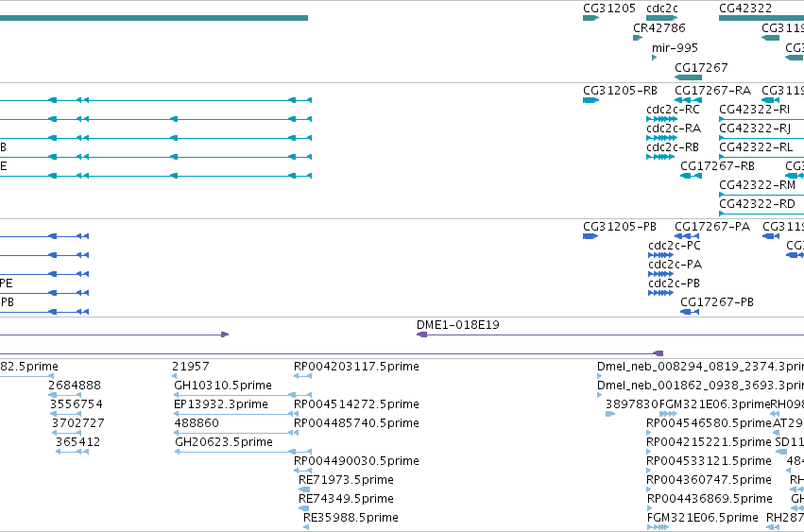Select EST RP004546580.5prime

pyautogui.click(x=709, y=423)
